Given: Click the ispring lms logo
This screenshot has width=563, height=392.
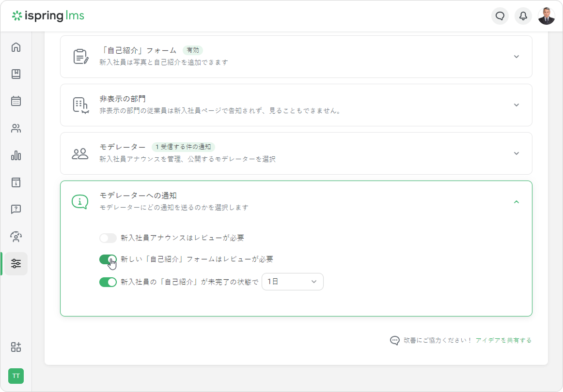Looking at the screenshot, I should click(48, 16).
